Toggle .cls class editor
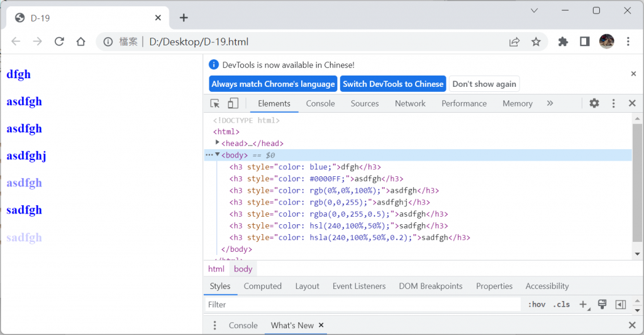Screen dimensions: 644x335 click(562, 305)
